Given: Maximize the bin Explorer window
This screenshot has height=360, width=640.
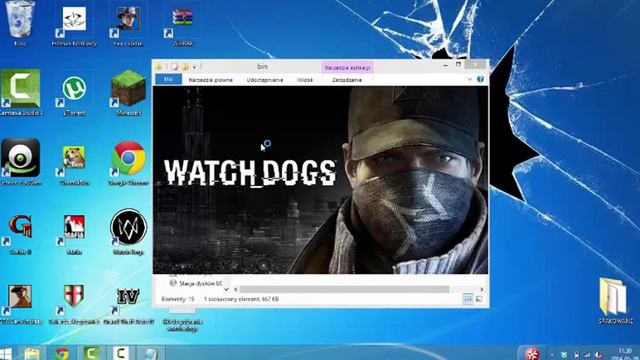Looking at the screenshot, I should coord(459,64).
